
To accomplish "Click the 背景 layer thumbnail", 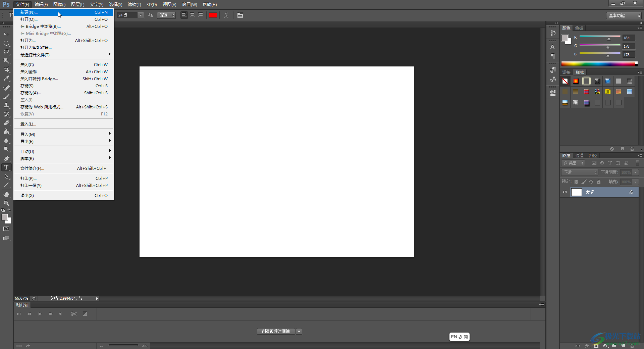I will (576, 192).
